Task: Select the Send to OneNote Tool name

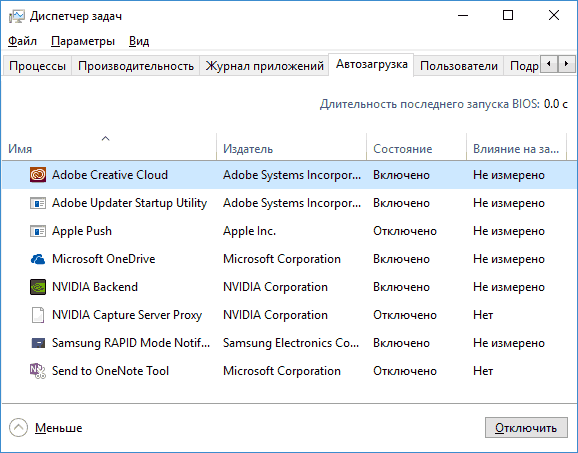Action: (x=110, y=371)
